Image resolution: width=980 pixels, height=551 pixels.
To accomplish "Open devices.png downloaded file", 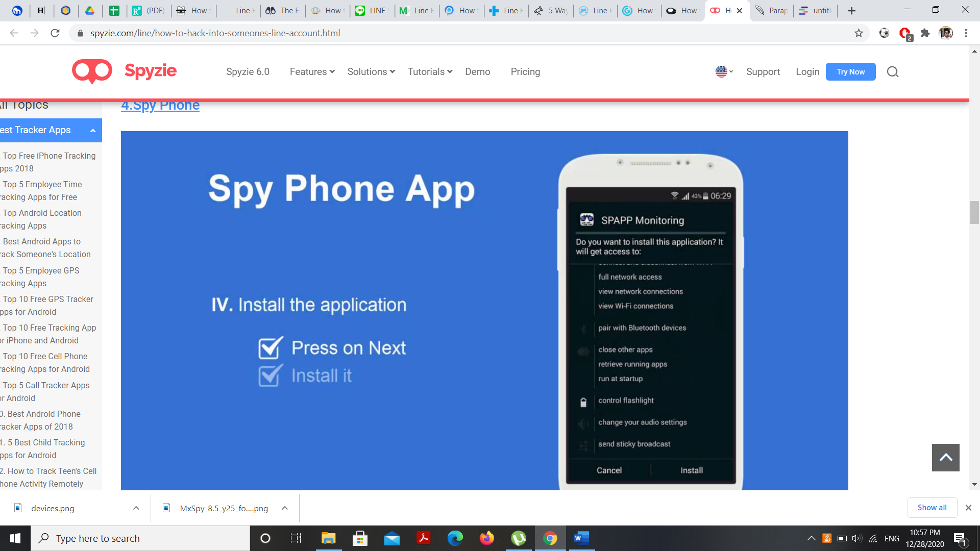I will [53, 508].
